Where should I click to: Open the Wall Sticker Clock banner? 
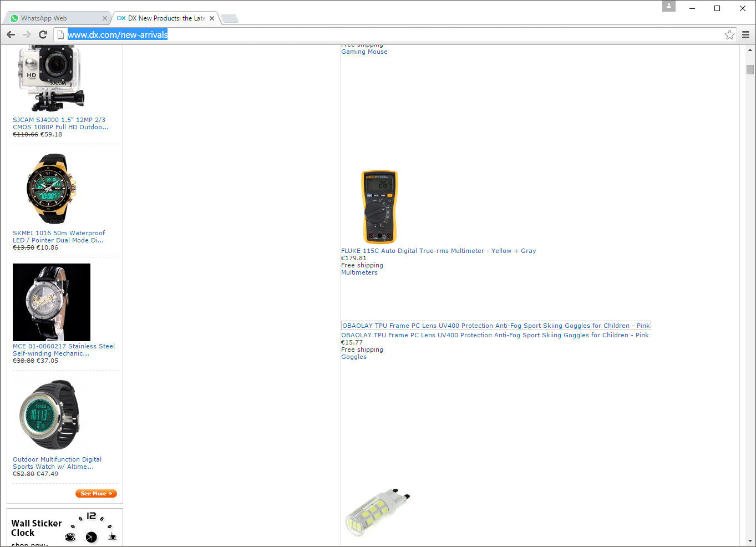click(65, 528)
